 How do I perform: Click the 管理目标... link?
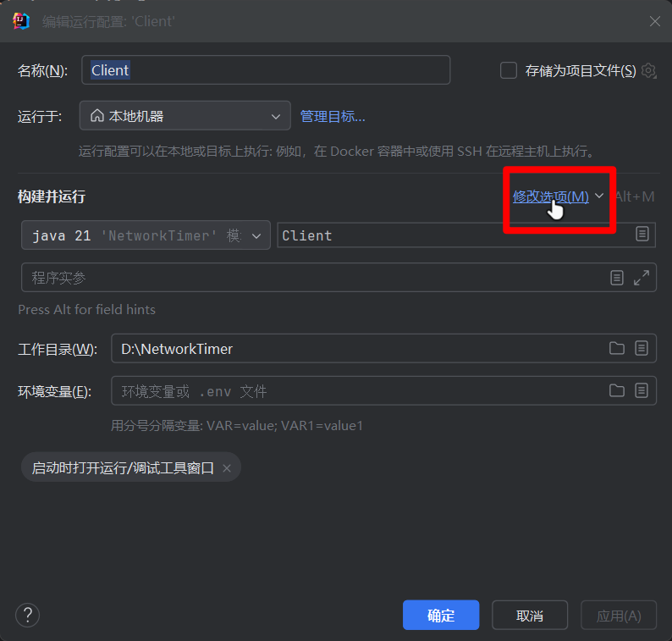pyautogui.click(x=333, y=116)
